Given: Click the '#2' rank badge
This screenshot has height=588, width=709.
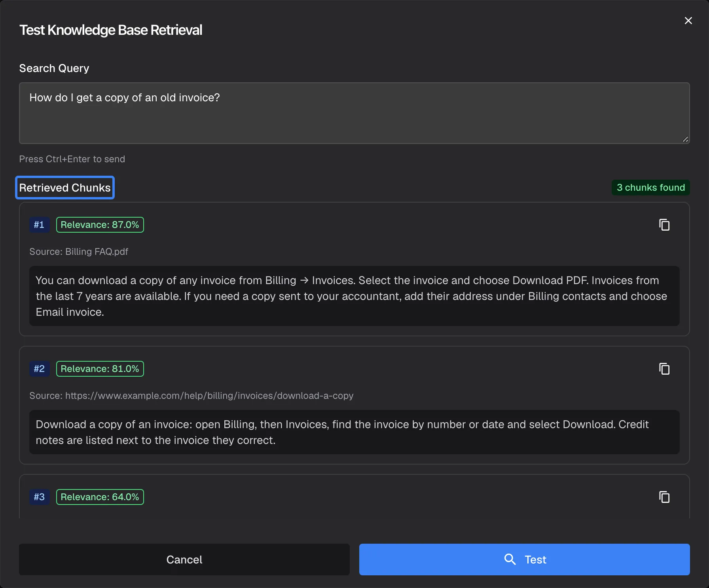Looking at the screenshot, I should pyautogui.click(x=39, y=369).
